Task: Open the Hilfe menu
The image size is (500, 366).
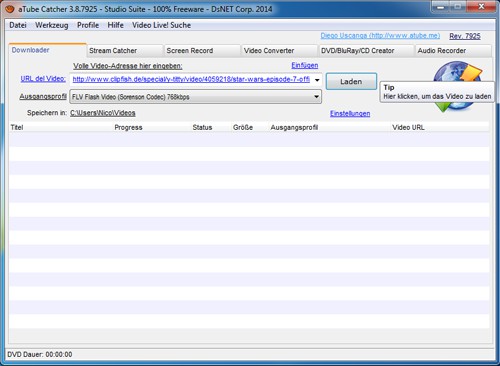Action: (115, 25)
